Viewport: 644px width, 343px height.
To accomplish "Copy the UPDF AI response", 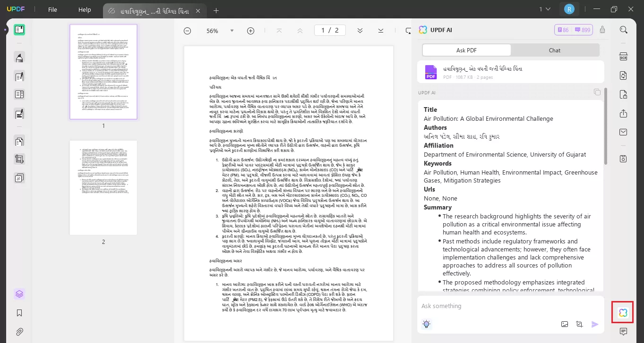I will click(597, 92).
